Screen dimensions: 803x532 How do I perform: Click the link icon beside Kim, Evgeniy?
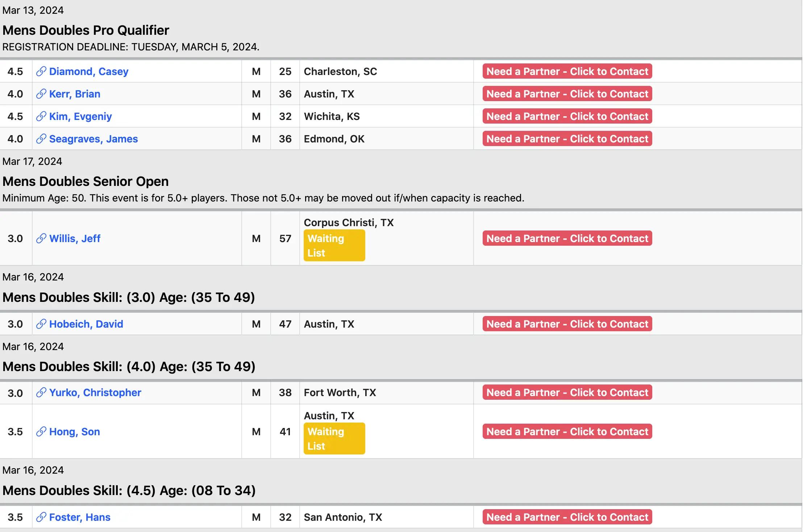pos(41,116)
